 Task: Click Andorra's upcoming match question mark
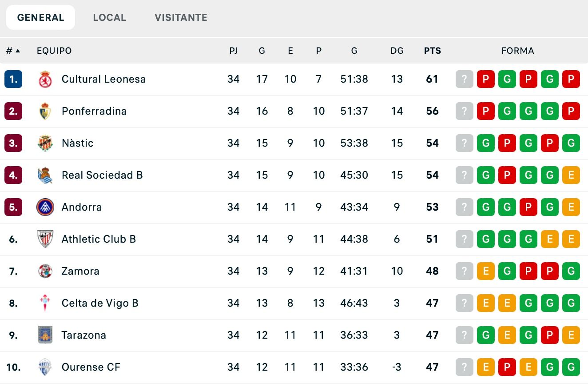[464, 207]
